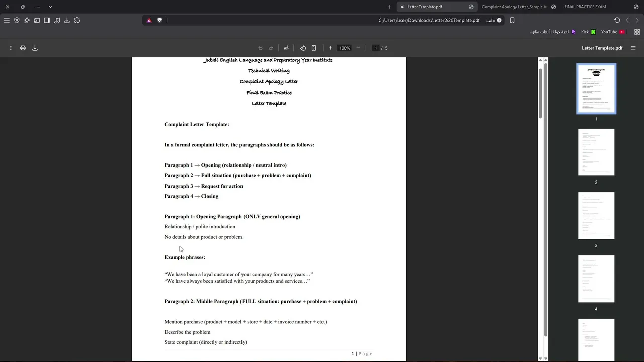Click the scrollbar up arrow

pyautogui.click(x=540, y=60)
